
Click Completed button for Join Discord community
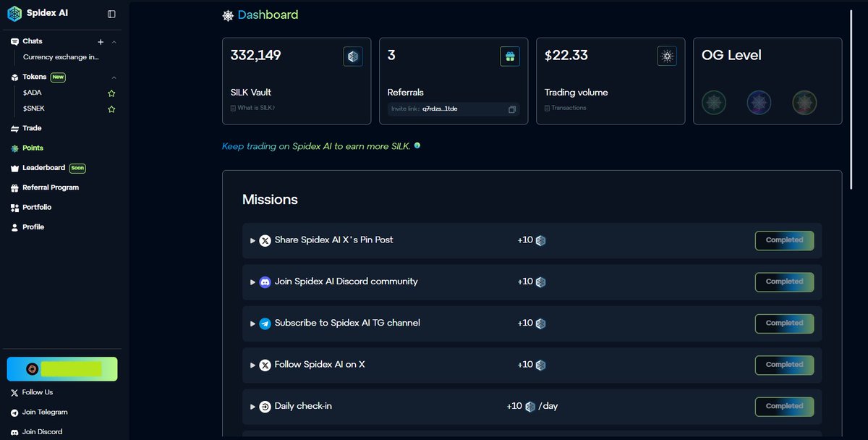[x=785, y=282]
